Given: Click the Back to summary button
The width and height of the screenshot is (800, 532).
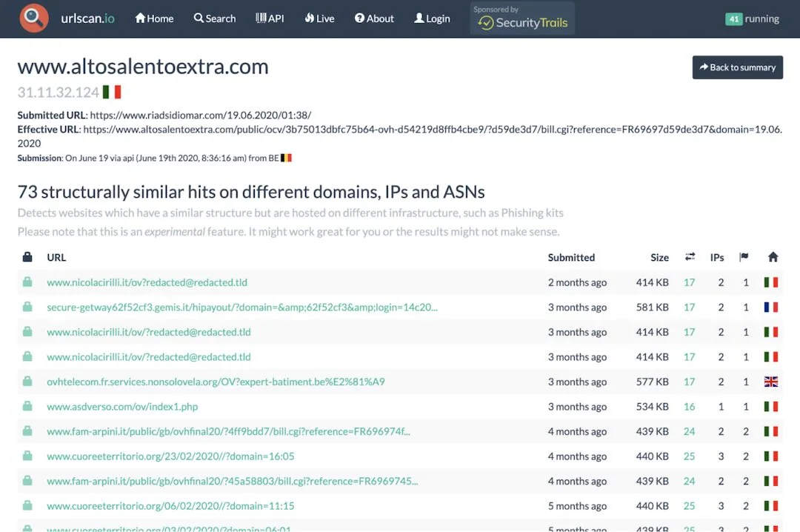Looking at the screenshot, I should (x=737, y=67).
